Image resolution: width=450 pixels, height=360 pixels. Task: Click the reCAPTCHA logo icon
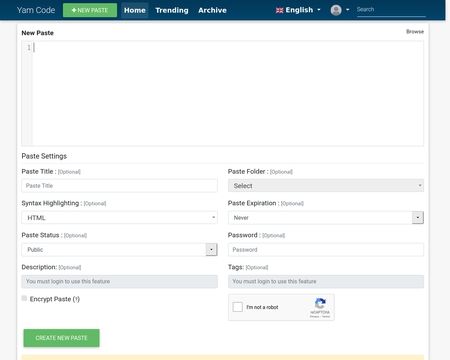(x=320, y=303)
